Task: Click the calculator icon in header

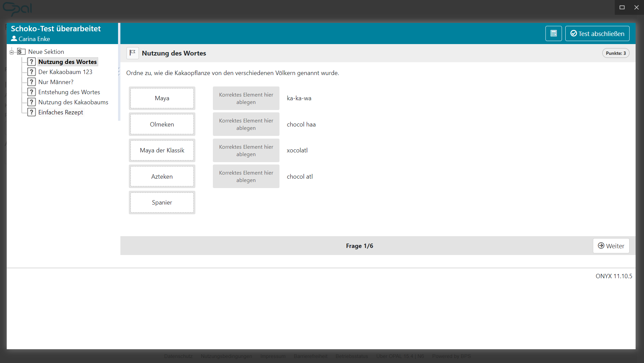Action: pyautogui.click(x=553, y=34)
